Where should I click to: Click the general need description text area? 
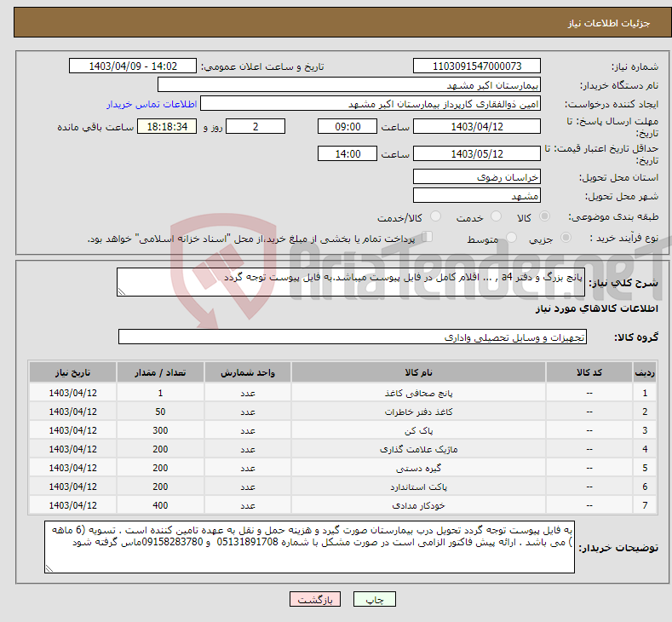(x=351, y=282)
